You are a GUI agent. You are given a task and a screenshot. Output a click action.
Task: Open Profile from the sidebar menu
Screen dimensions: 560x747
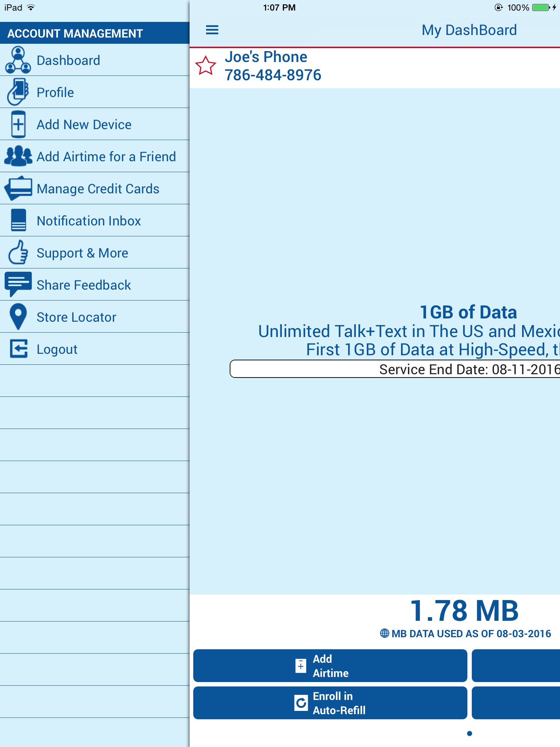[x=95, y=92]
